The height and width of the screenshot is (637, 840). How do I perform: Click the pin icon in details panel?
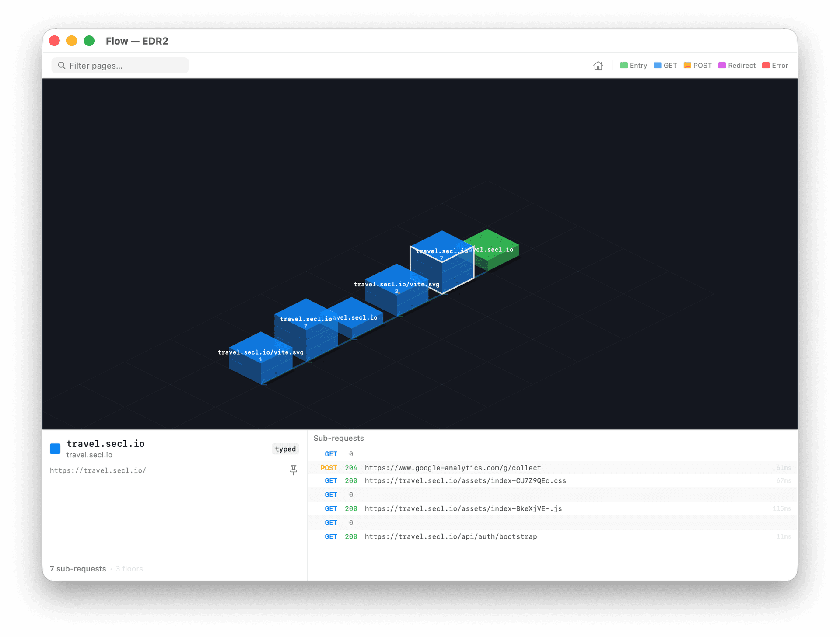293,470
